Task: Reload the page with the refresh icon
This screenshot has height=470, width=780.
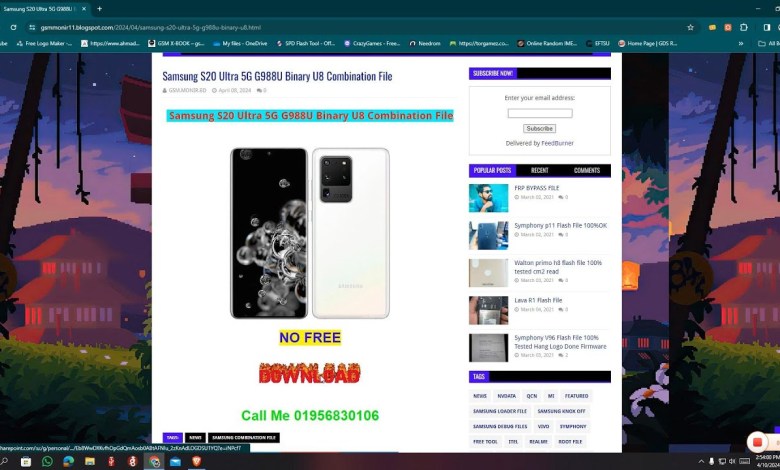Action: (13, 27)
